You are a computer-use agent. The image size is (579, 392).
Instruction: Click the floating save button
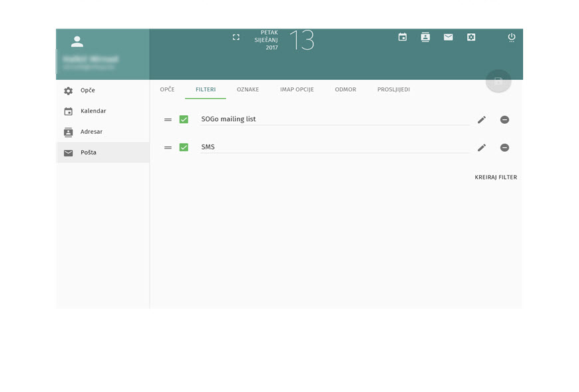tap(498, 81)
